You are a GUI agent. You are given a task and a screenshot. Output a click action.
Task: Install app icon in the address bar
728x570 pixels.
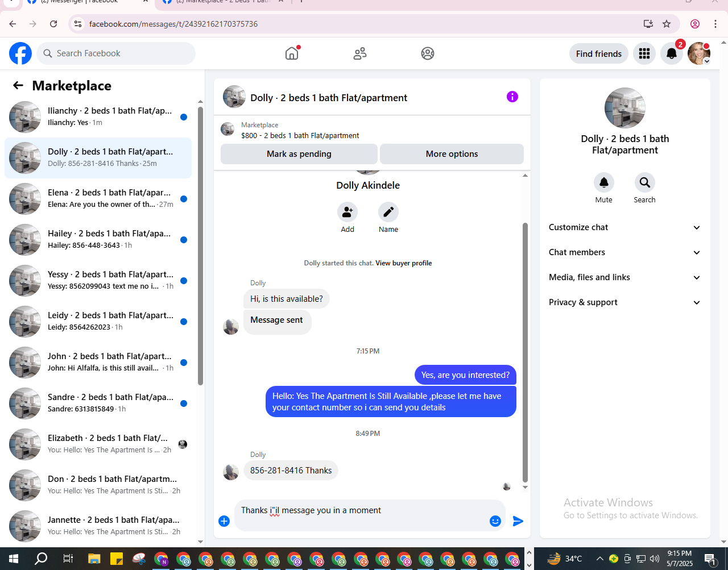pos(648,24)
